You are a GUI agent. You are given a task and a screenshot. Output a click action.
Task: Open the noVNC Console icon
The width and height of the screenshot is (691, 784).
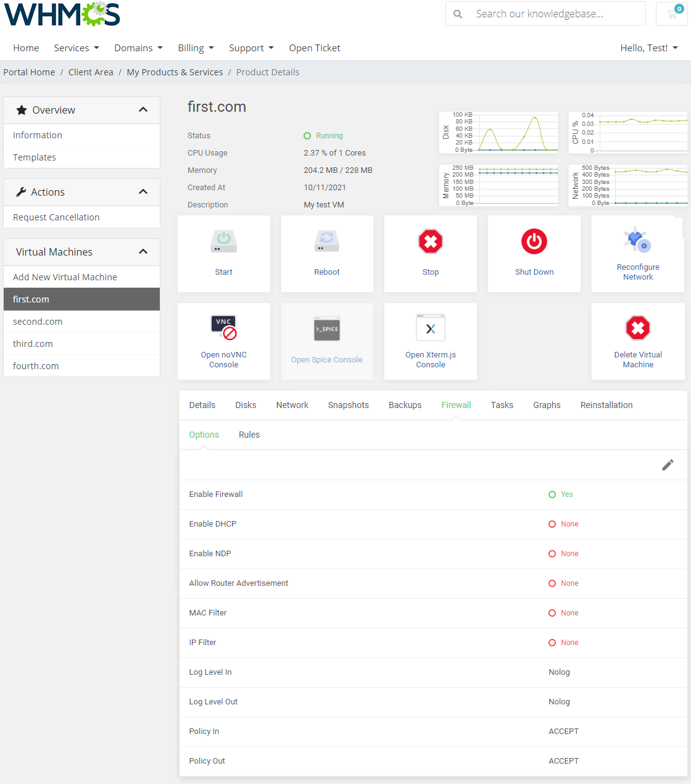click(224, 328)
